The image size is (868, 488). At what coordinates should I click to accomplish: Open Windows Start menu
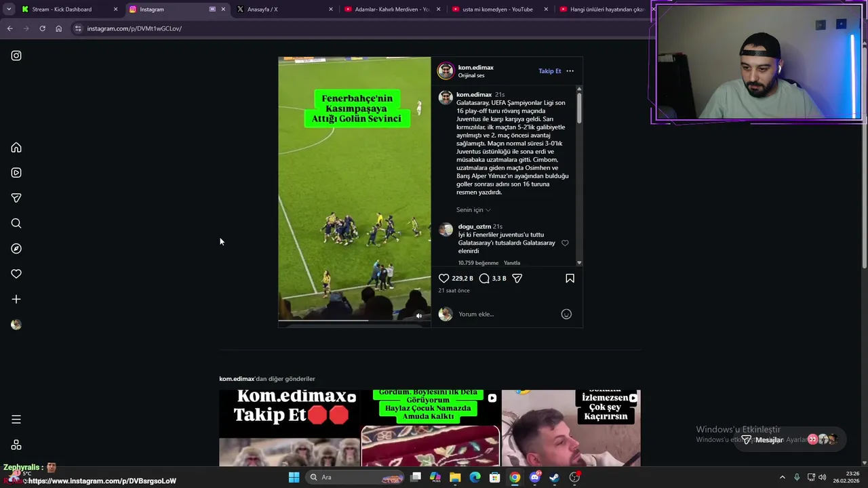(294, 477)
